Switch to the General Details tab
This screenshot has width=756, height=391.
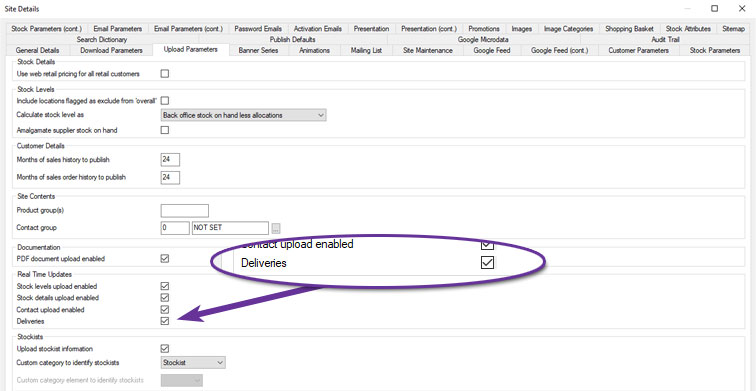38,50
